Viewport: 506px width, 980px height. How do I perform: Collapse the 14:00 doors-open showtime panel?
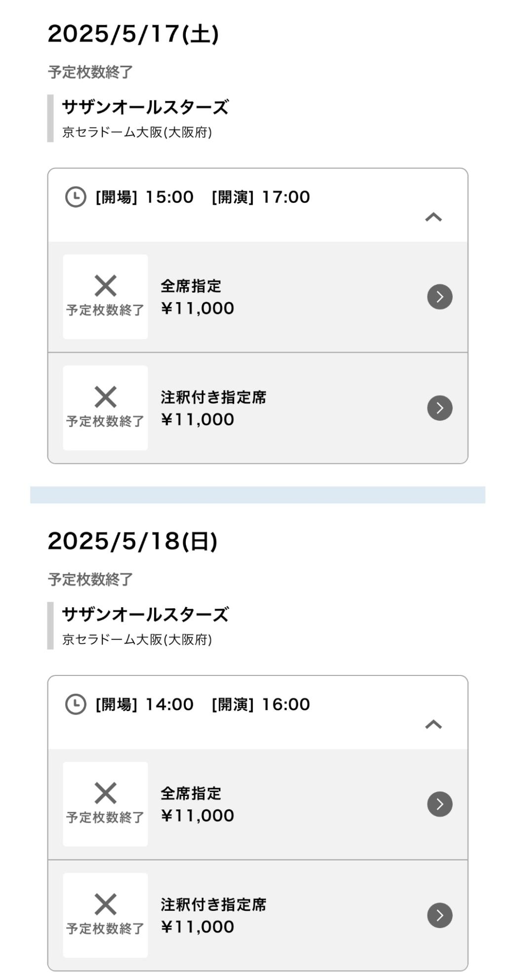tap(433, 724)
